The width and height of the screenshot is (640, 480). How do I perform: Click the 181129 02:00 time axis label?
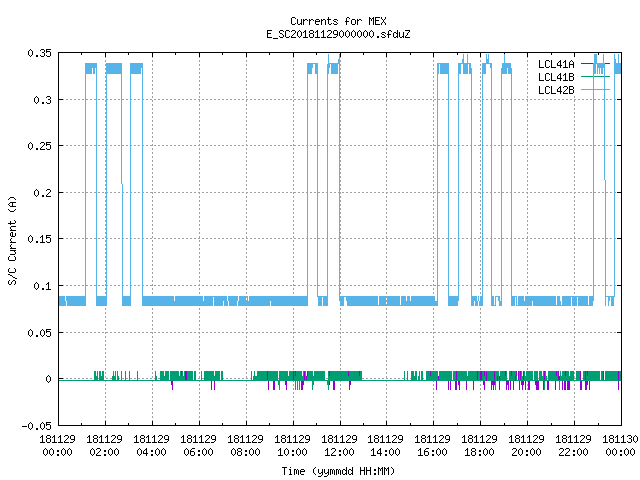104,446
